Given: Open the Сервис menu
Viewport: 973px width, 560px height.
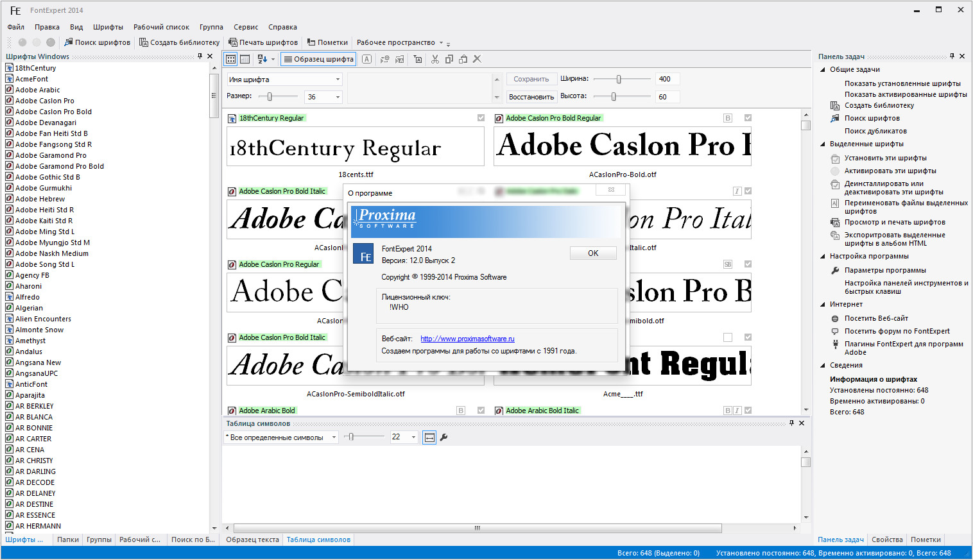Looking at the screenshot, I should pyautogui.click(x=246, y=27).
